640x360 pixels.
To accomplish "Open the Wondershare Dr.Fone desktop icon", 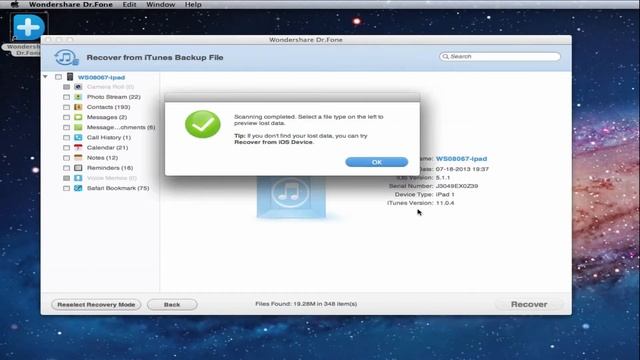I will (28, 27).
